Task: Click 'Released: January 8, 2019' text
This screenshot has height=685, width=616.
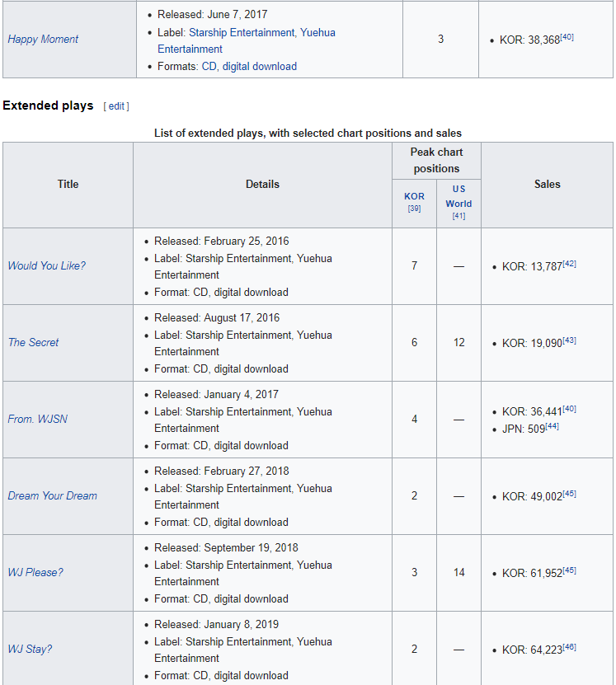Action: pos(216,624)
